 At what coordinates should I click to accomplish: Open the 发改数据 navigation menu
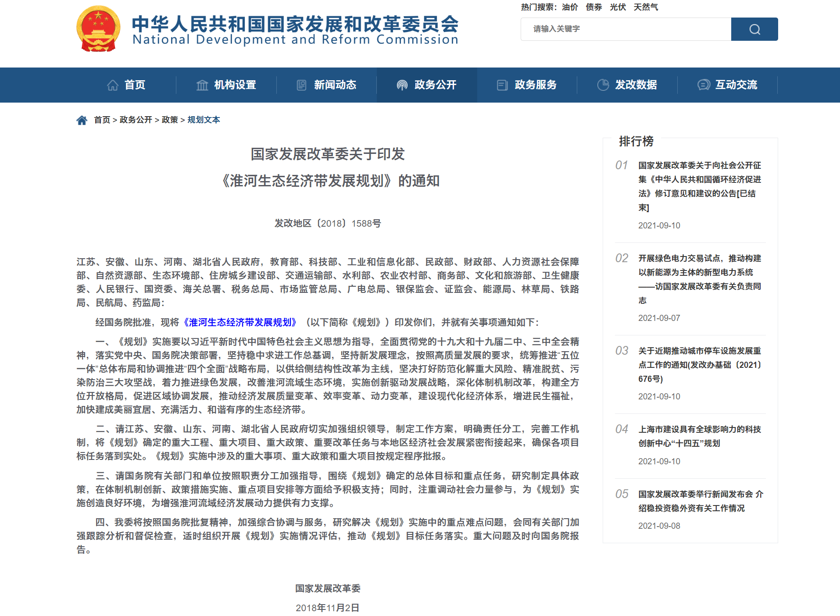(636, 85)
